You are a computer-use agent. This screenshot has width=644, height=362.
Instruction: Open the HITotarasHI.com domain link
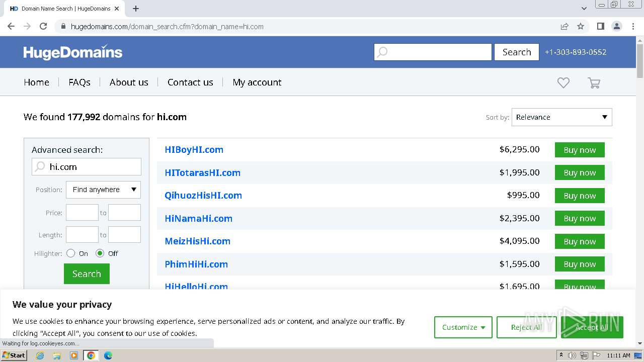202,172
